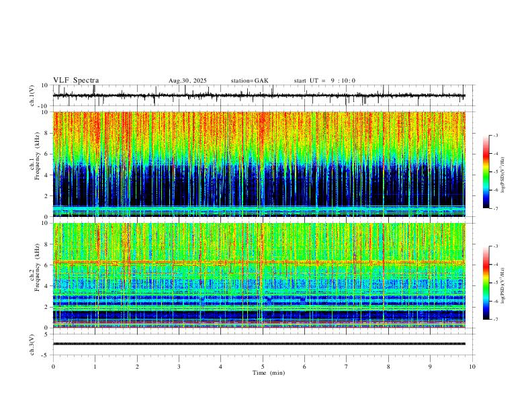
Task: Click time axis tick label "5"
Action: click(x=263, y=367)
